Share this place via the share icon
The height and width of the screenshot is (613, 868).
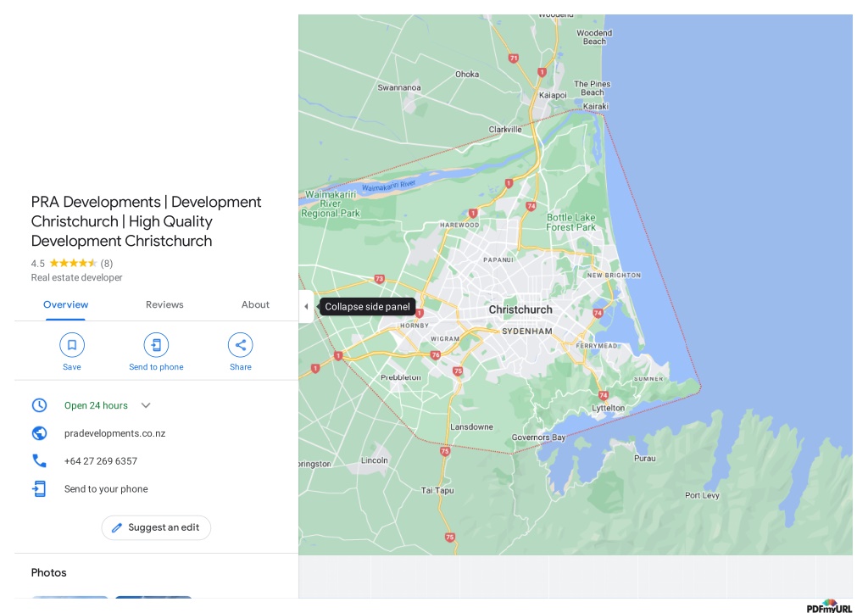pyautogui.click(x=240, y=345)
